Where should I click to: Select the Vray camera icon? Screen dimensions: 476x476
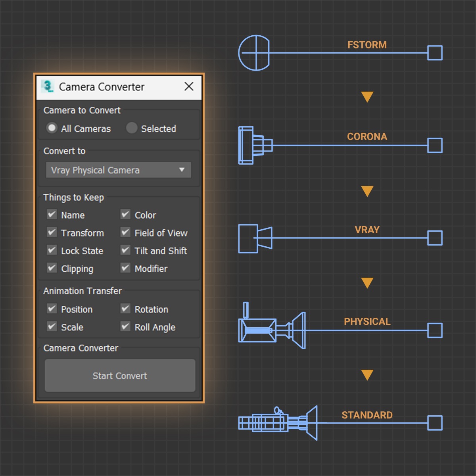click(255, 238)
